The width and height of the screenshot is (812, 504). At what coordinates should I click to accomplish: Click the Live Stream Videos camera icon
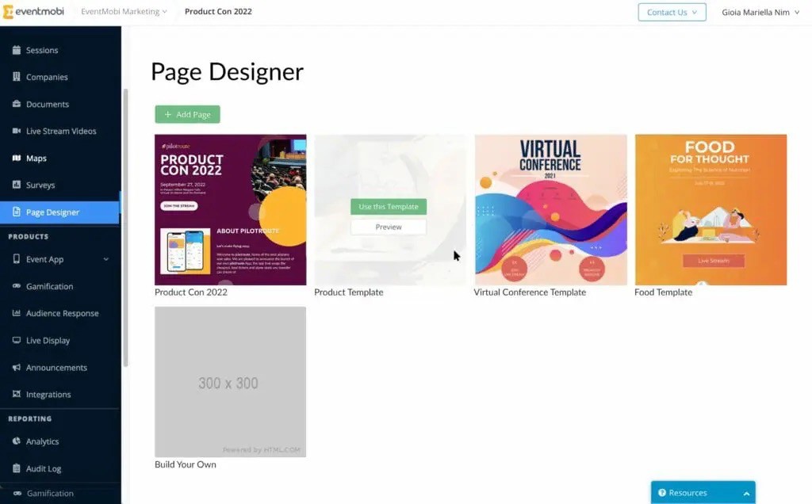pos(17,131)
